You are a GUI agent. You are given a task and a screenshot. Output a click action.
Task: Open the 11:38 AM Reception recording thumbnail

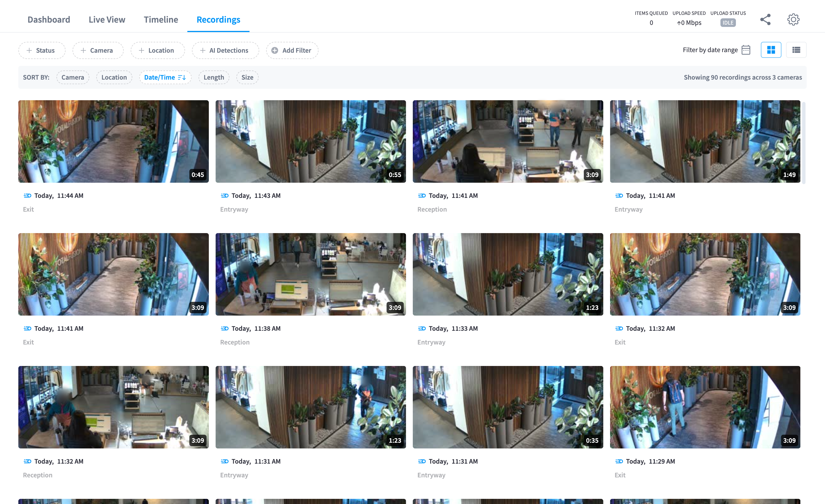(x=311, y=274)
